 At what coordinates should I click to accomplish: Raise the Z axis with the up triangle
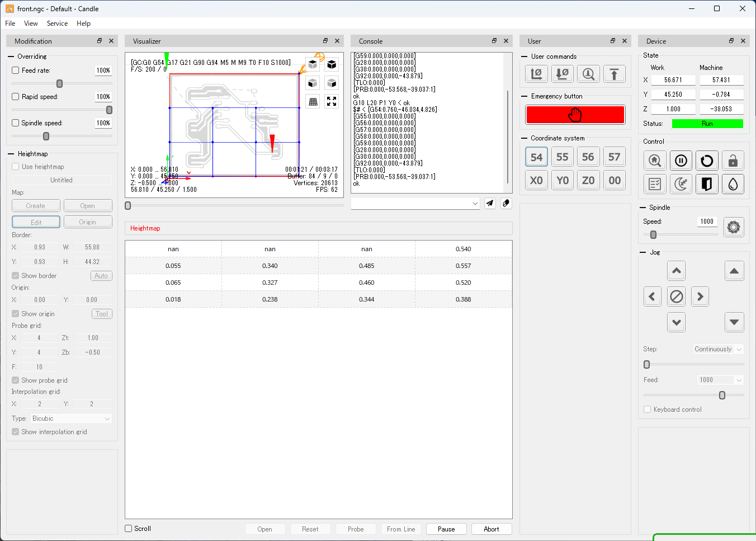(x=734, y=271)
